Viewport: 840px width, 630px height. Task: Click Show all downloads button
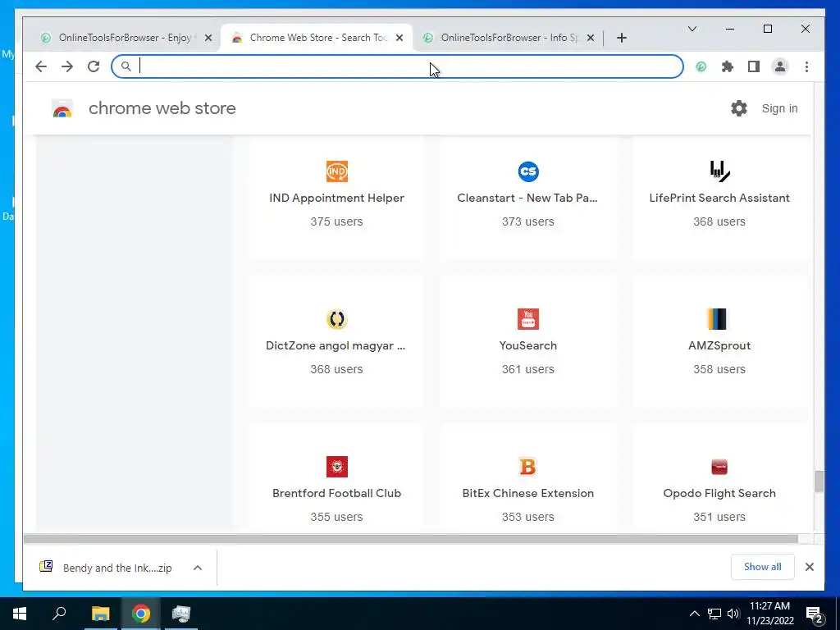pos(762,567)
